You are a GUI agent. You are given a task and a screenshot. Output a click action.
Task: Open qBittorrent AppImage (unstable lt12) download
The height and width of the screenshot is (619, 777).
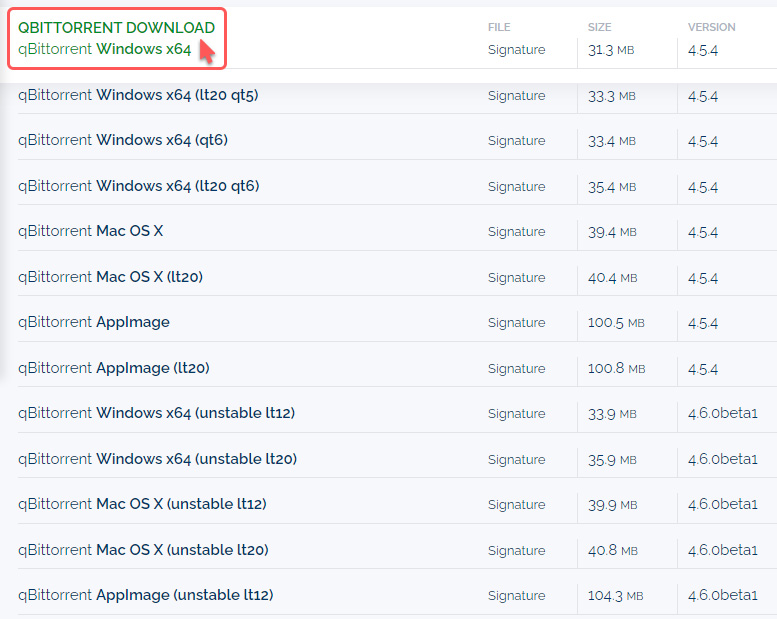tap(146, 595)
